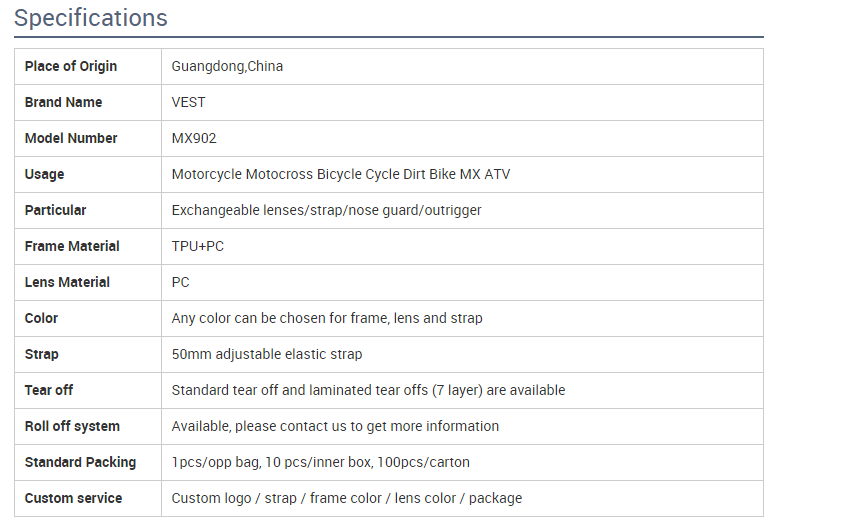853x522 pixels.
Task: Click the Guangdong,China value cell
Action: tap(227, 66)
